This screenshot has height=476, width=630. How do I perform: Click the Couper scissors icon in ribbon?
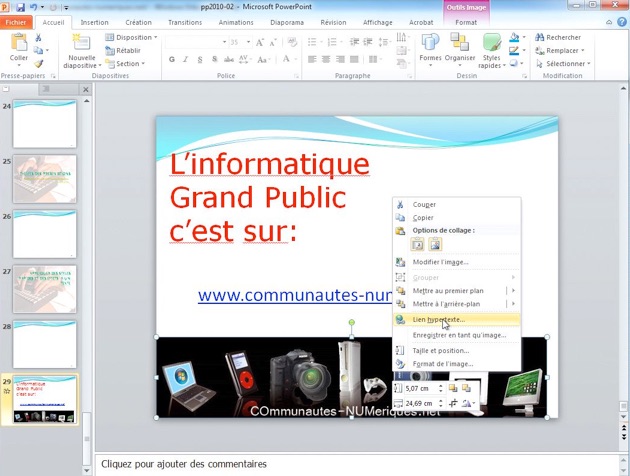pos(38,38)
